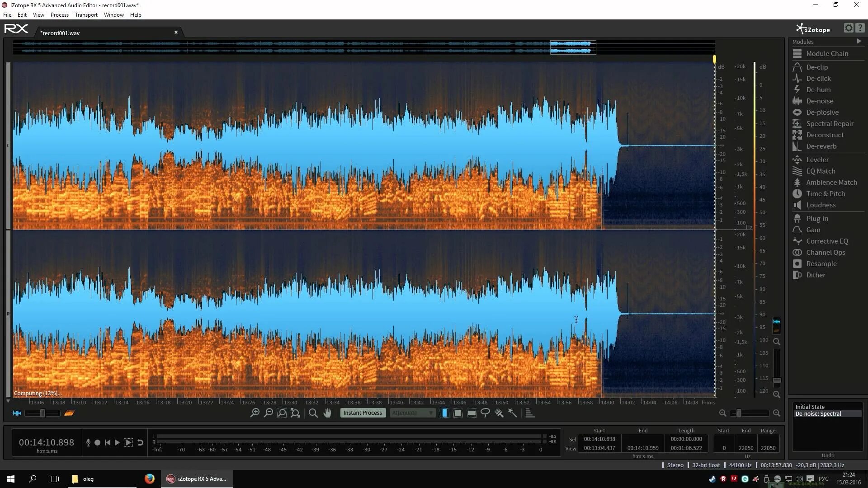The width and height of the screenshot is (868, 488).
Task: Toggle the record button in the transport
Action: pyautogui.click(x=97, y=442)
